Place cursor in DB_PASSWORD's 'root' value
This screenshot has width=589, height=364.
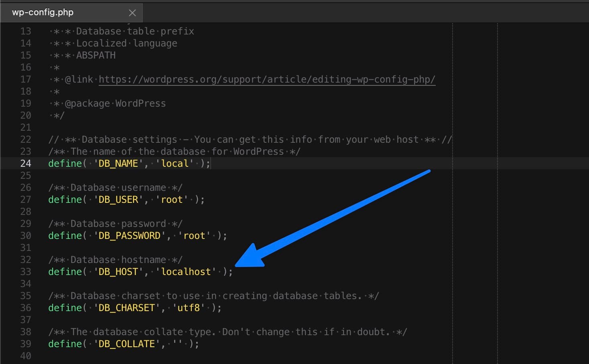tap(194, 236)
